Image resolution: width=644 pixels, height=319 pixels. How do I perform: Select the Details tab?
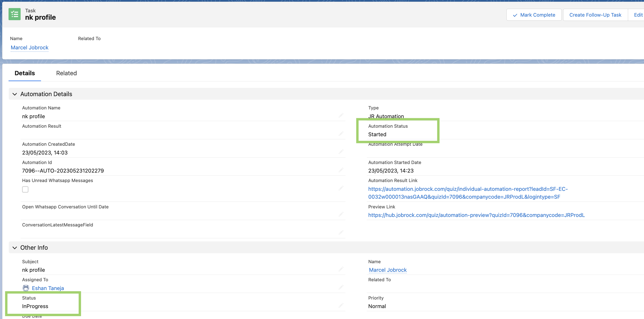25,73
